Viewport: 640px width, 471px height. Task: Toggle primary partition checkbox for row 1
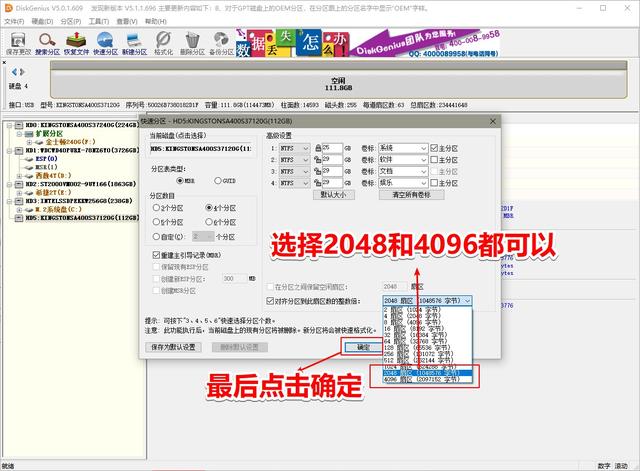pyautogui.click(x=434, y=148)
